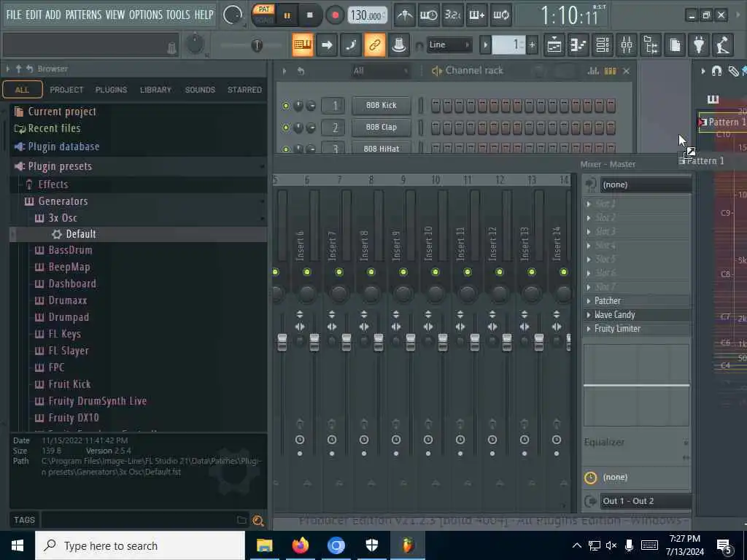Toggle typing keyboard to piano icon
This screenshot has width=747, height=560.
coord(303,45)
